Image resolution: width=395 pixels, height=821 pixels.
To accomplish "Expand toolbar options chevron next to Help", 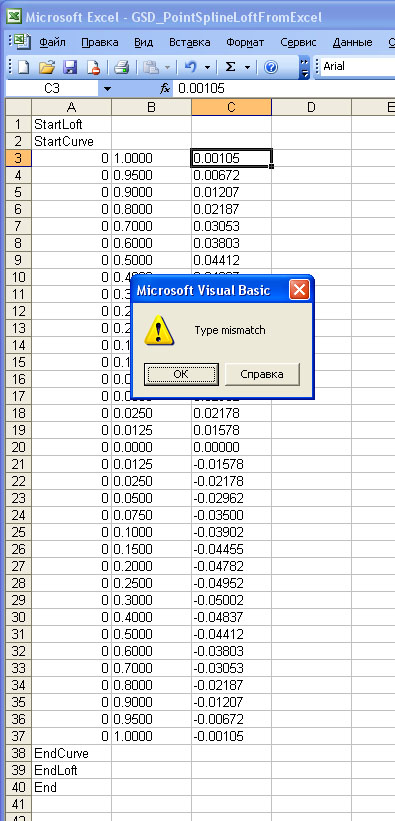I will pos(304,67).
